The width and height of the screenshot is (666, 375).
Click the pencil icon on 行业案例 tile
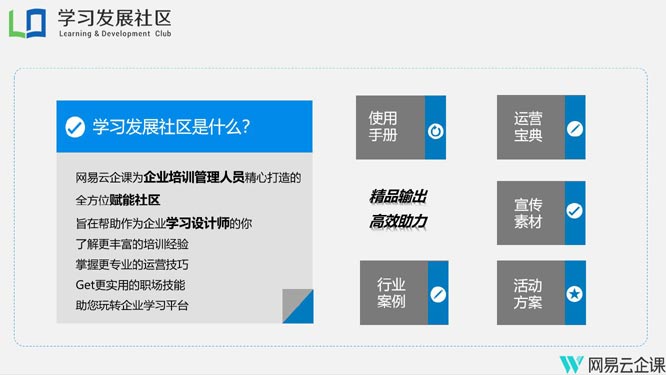pos(438,294)
